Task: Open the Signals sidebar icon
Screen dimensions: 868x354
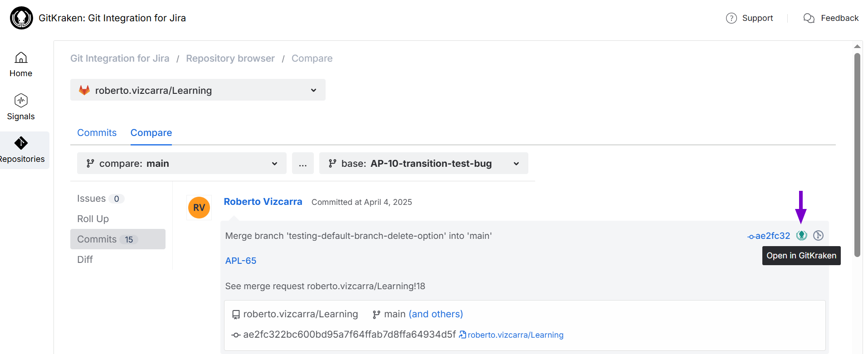Action: tap(21, 100)
